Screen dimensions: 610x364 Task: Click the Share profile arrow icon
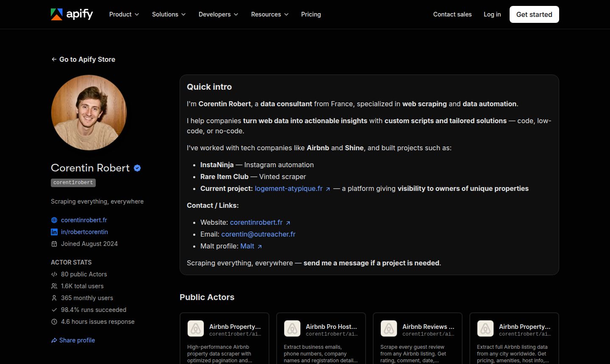54,340
